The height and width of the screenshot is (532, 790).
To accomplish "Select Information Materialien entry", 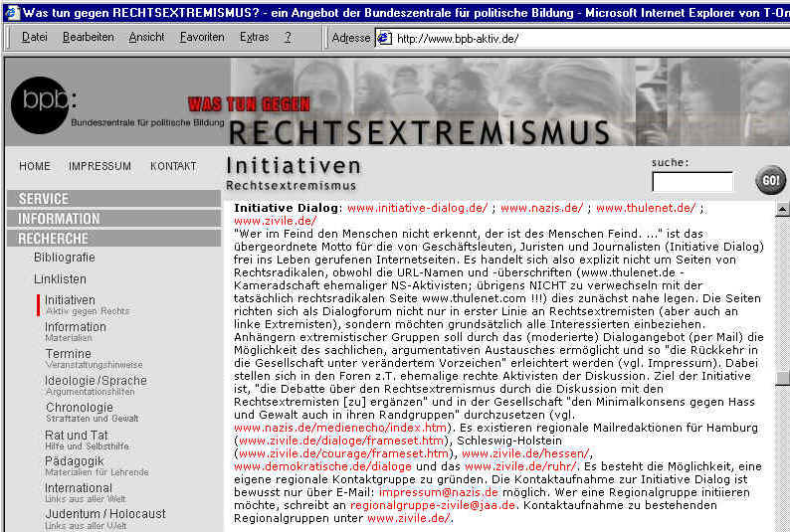I will click(76, 332).
